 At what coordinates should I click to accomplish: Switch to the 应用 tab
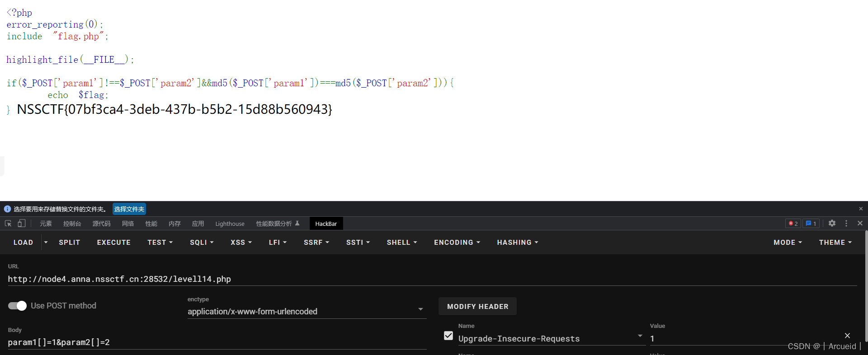coord(198,224)
